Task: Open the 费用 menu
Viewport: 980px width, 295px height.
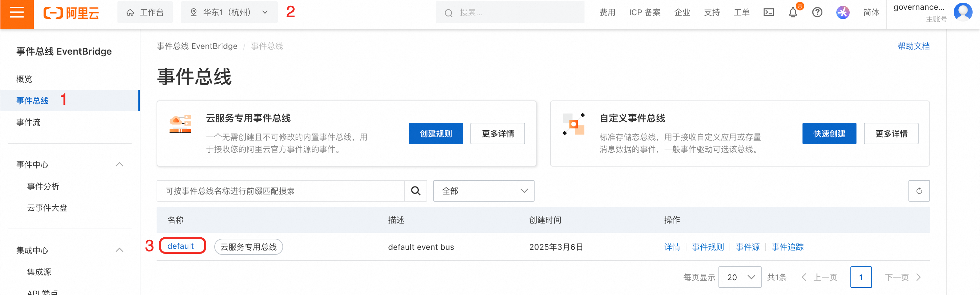Action: 607,12
